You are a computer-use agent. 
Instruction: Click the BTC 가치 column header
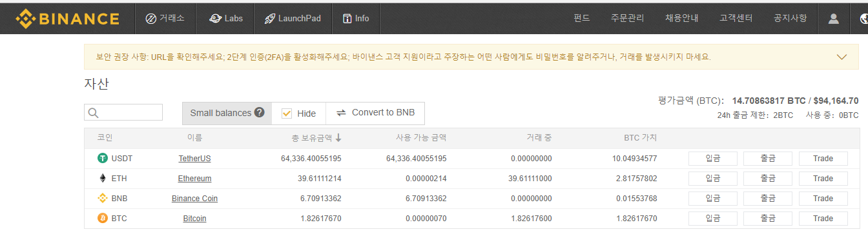[640, 137]
